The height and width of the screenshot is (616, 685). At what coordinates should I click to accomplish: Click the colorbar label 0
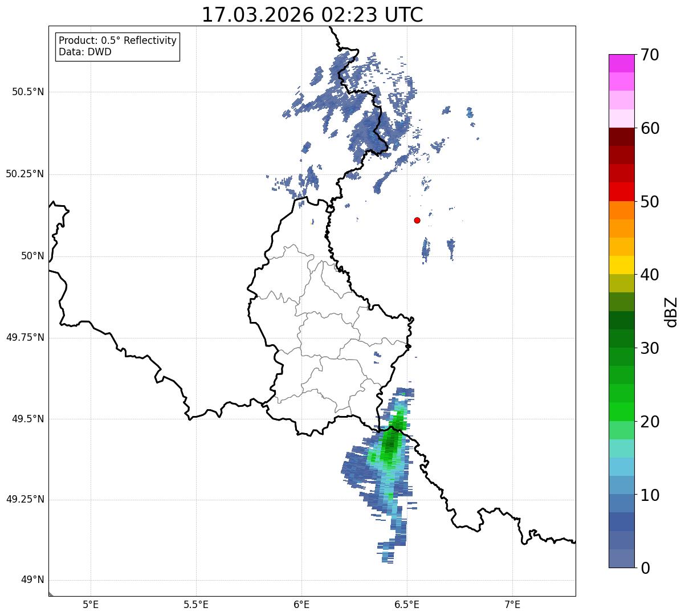tap(645, 568)
